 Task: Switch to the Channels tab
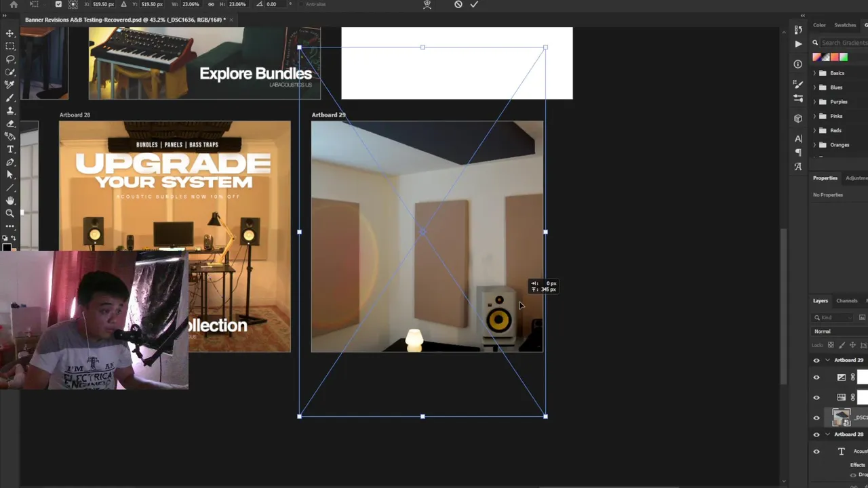pyautogui.click(x=846, y=301)
